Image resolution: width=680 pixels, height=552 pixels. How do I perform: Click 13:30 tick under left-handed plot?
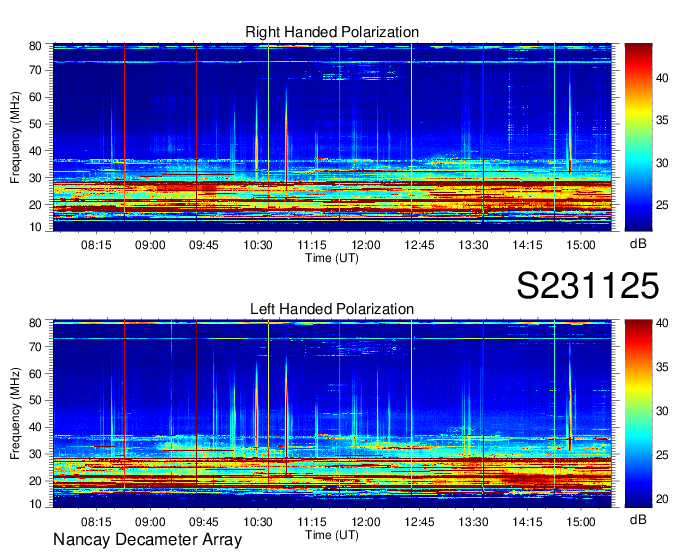(x=473, y=521)
